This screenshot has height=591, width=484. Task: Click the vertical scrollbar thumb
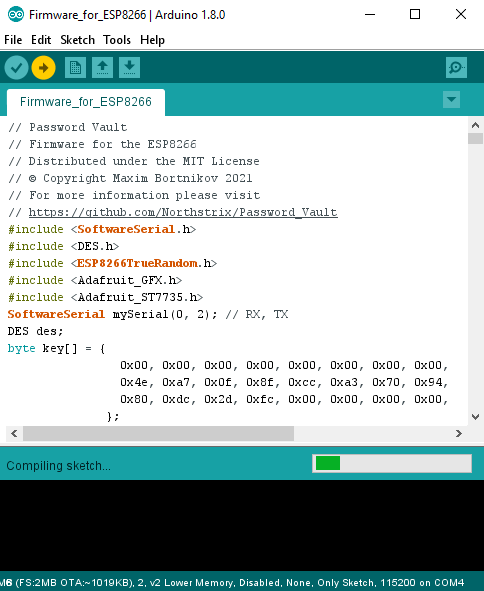tap(475, 138)
